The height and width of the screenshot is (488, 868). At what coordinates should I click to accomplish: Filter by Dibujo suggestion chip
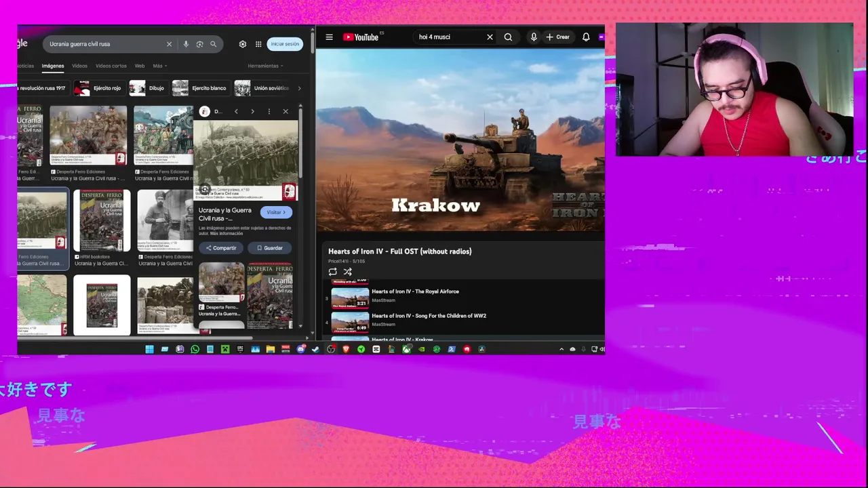(148, 88)
